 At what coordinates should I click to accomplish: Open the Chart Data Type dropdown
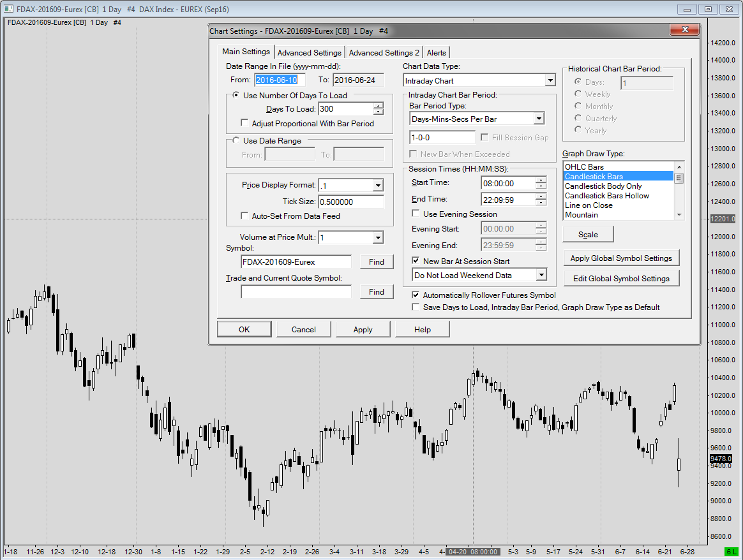(x=550, y=81)
